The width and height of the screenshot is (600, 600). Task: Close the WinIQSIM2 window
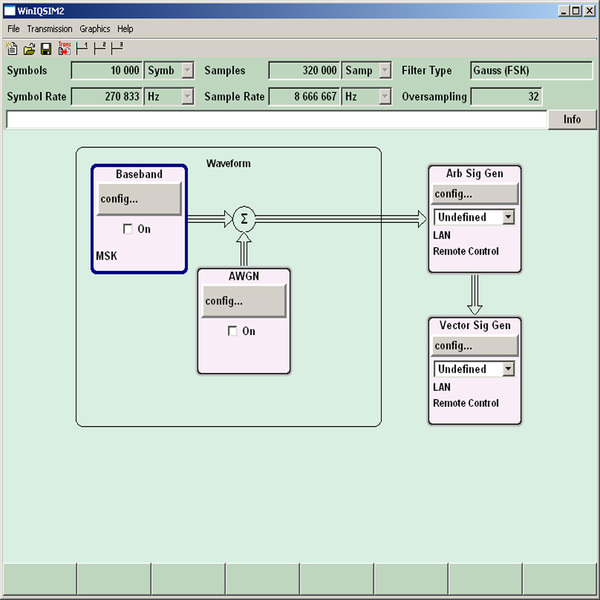coord(589,11)
